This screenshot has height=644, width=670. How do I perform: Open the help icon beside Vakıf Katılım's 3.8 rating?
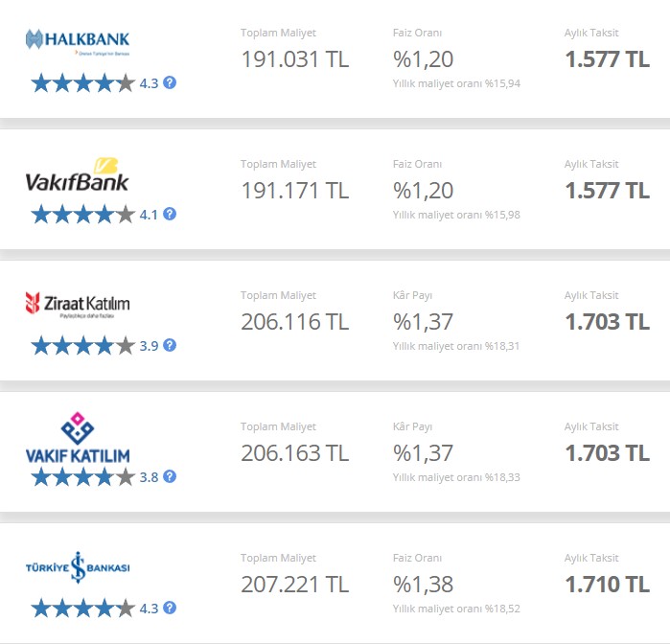(170, 476)
